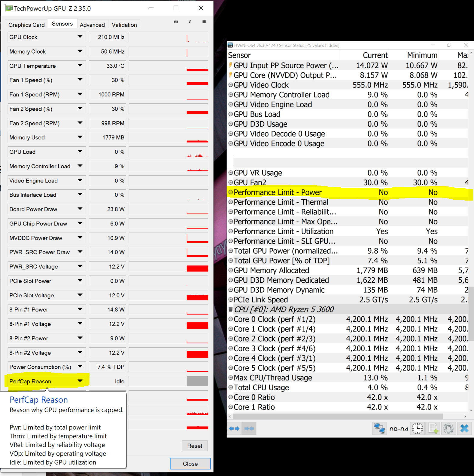Click the GPU Temperature history graph
Screen dimensions: 474x476
coord(169,66)
